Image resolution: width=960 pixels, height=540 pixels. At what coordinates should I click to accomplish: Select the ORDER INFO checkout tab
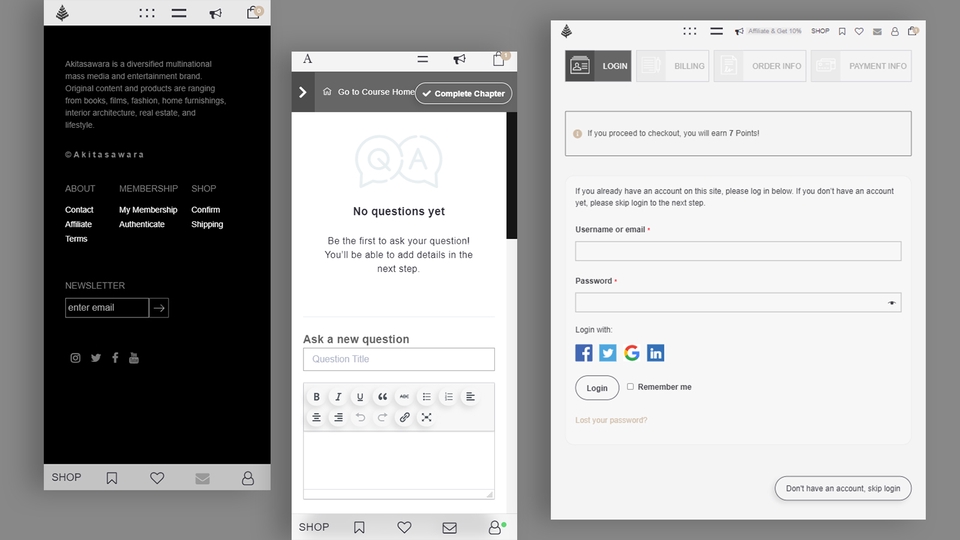click(x=760, y=66)
